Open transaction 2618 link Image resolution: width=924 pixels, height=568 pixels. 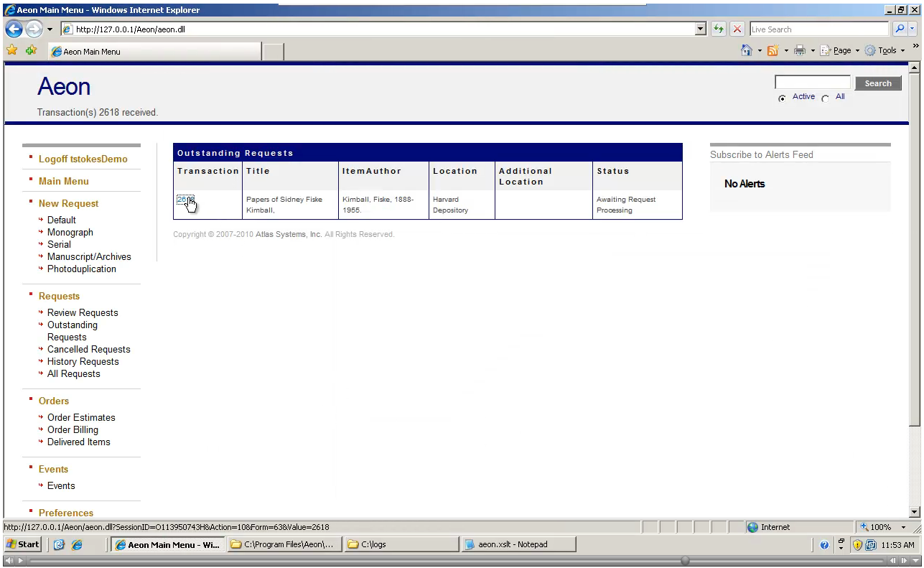coord(185,200)
